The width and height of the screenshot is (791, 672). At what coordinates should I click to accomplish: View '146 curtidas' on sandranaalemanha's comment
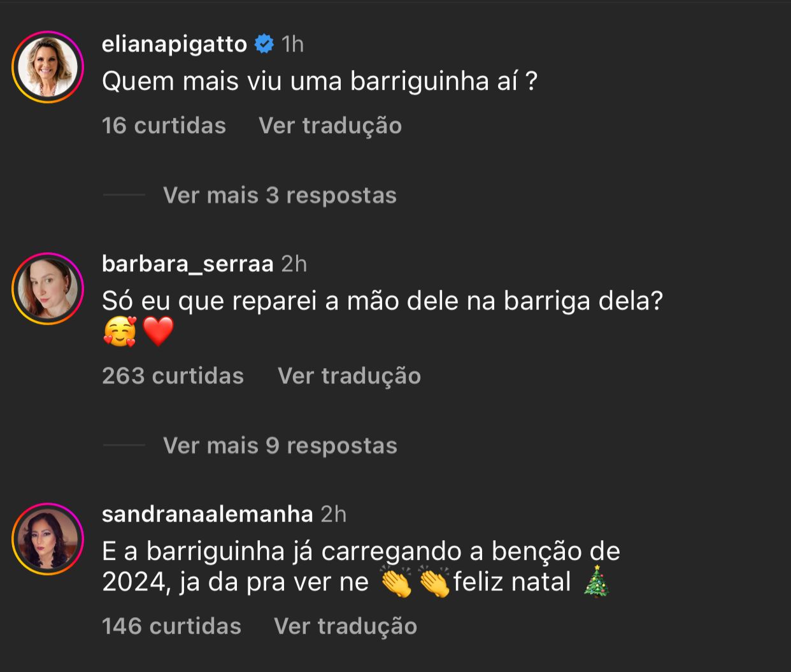(171, 626)
